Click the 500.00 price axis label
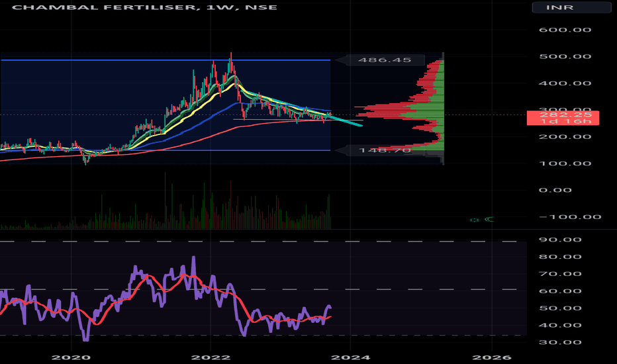 565,57
